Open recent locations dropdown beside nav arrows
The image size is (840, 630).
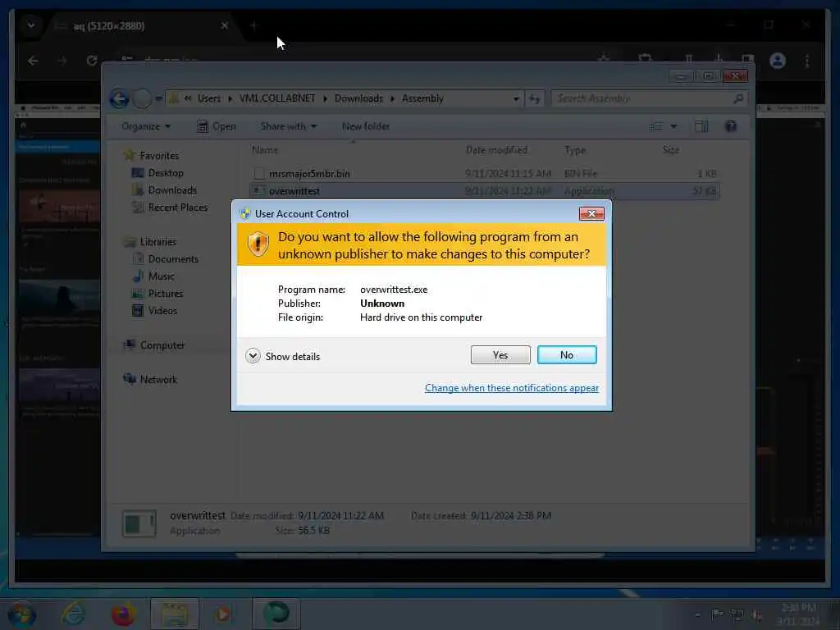pyautogui.click(x=158, y=98)
